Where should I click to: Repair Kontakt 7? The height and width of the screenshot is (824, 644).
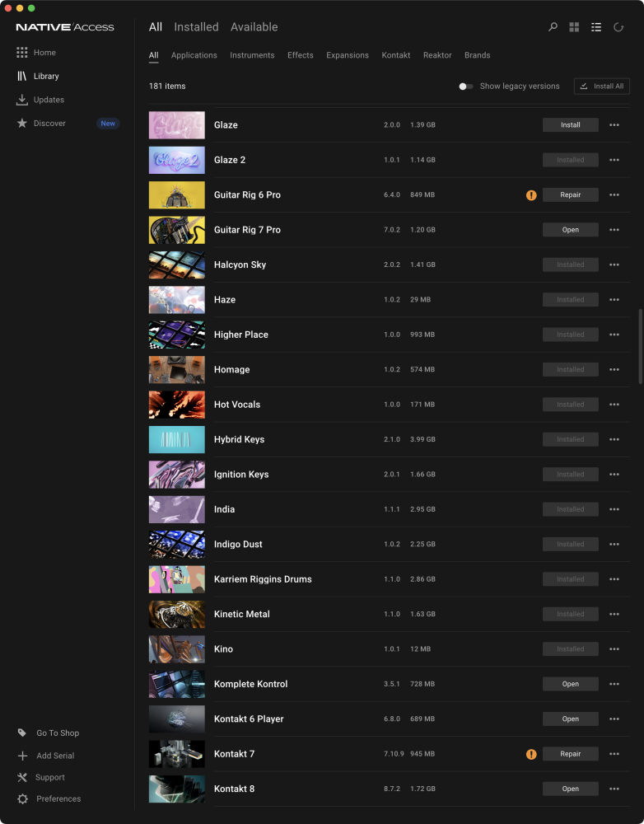571,754
